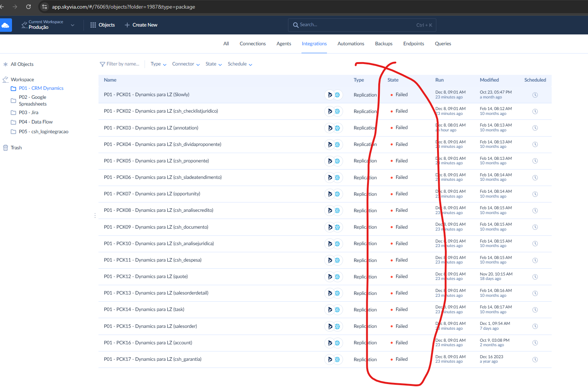Open P02 - Google Spreadsheets folder
Image resolution: width=588 pixels, height=387 pixels.
point(33,101)
